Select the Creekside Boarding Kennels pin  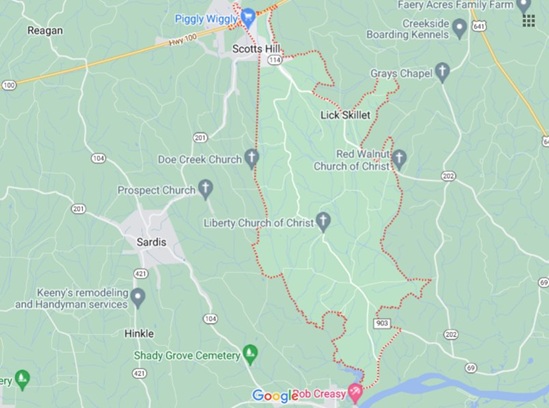click(x=459, y=29)
